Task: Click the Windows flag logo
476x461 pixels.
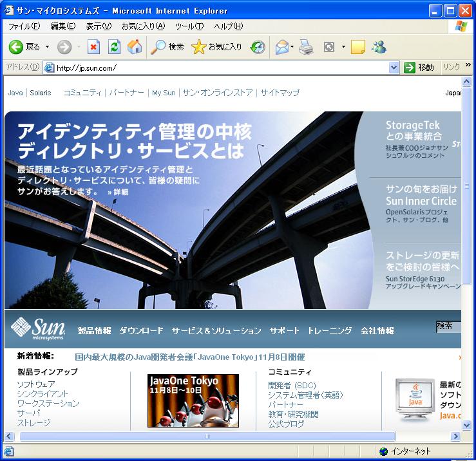Action: click(461, 26)
